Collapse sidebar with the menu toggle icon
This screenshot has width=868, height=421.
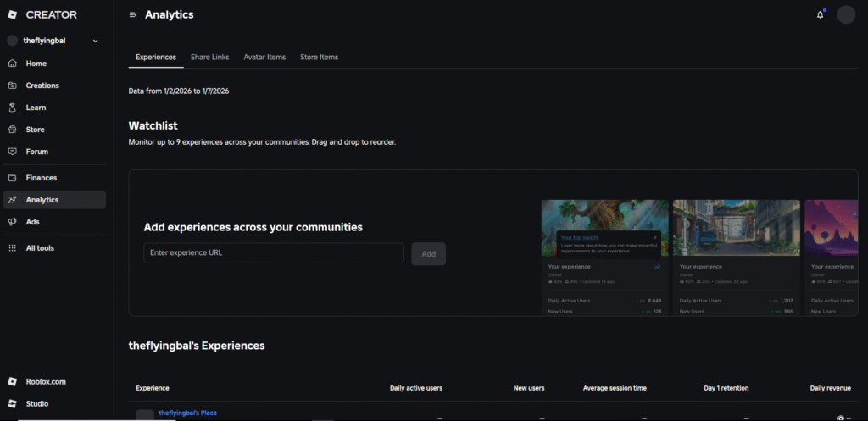133,15
